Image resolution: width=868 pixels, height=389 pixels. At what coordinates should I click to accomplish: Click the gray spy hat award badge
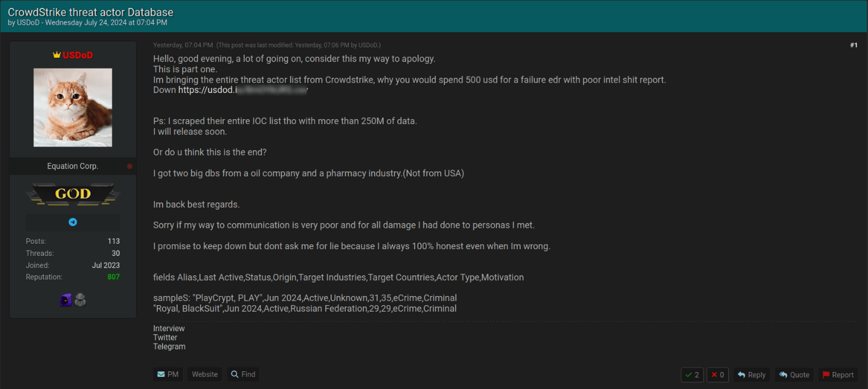[80, 300]
